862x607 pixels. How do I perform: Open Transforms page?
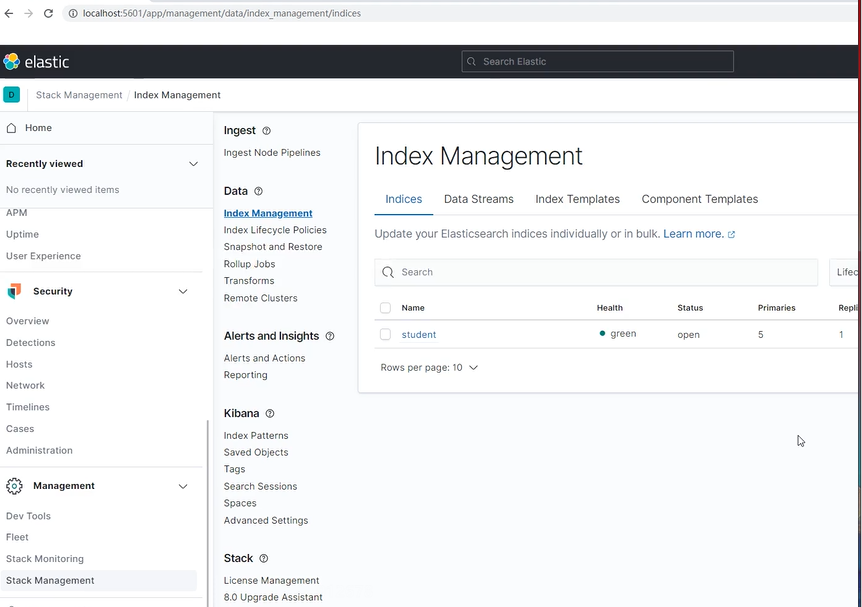click(249, 280)
